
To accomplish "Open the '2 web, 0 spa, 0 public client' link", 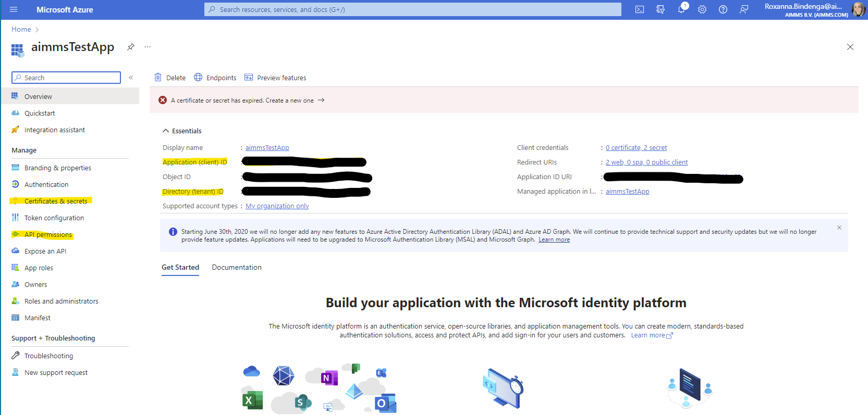I will (x=646, y=162).
